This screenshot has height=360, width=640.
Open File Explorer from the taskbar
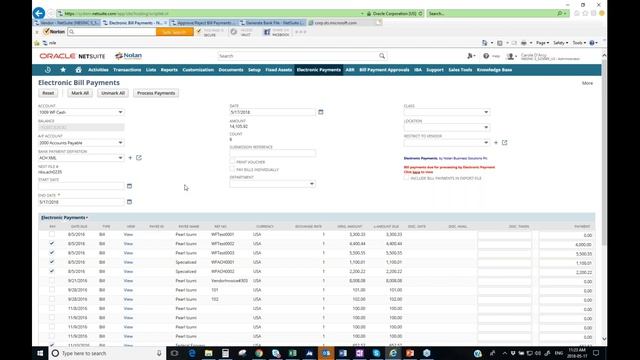pyautogui.click(x=209, y=353)
